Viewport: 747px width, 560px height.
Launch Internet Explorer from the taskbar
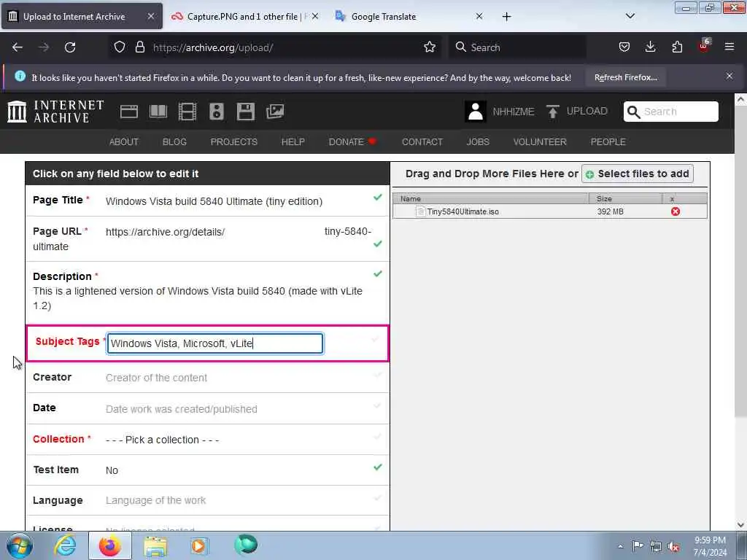pos(65,545)
